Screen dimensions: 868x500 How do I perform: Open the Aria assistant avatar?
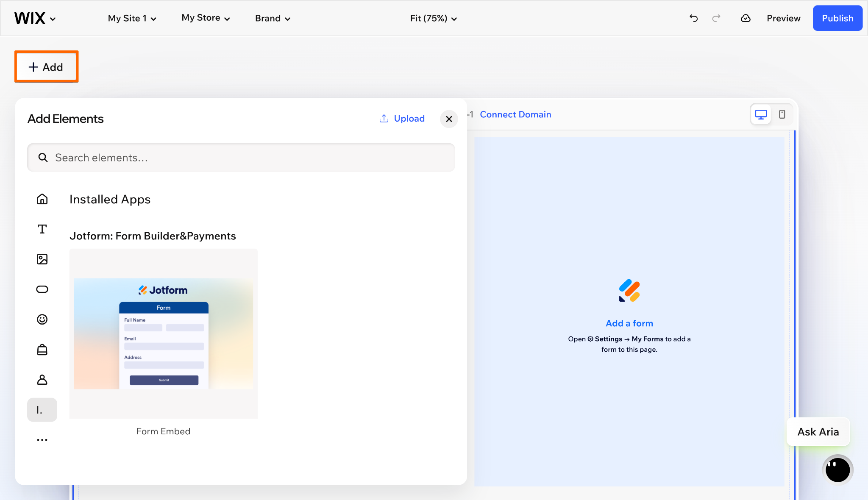point(837,469)
